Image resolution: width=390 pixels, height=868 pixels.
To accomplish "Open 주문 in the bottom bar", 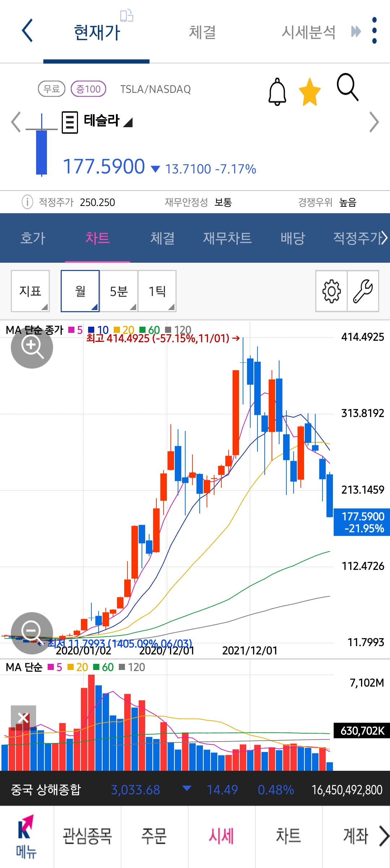I will click(x=154, y=836).
